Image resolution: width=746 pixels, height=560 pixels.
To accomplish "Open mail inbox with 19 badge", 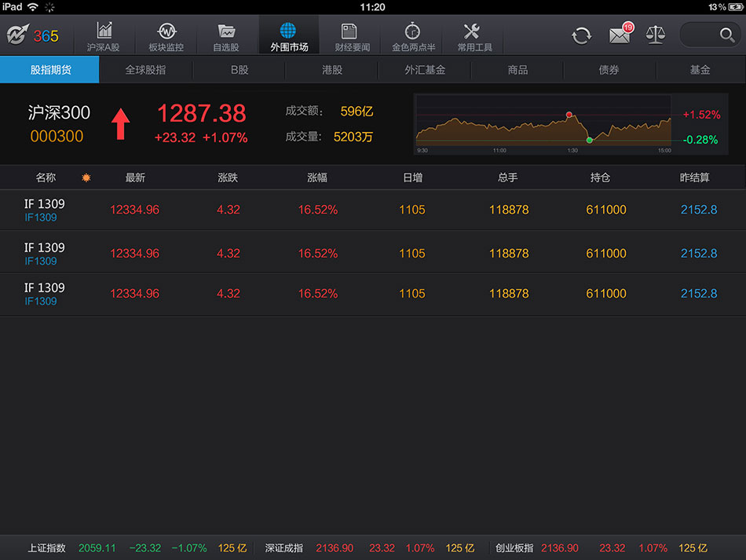I will pos(620,34).
